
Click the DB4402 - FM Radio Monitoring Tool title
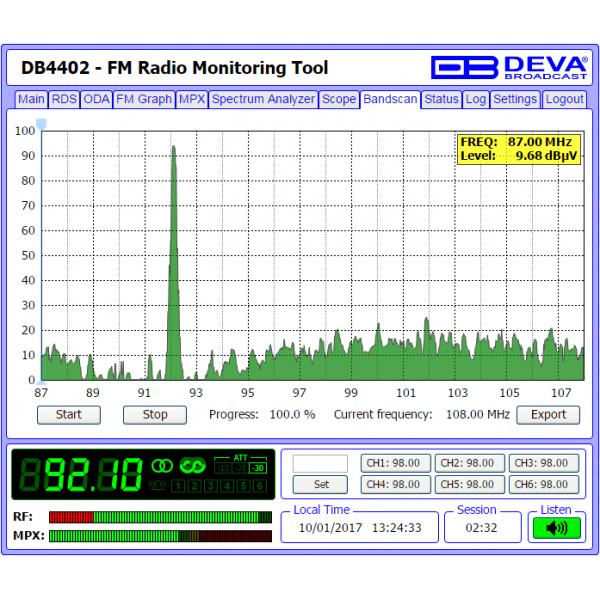pos(174,68)
